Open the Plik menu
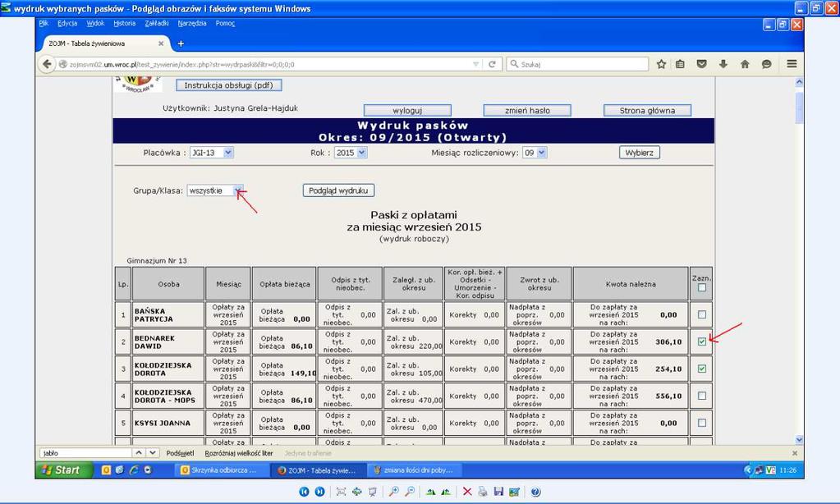 44,23
